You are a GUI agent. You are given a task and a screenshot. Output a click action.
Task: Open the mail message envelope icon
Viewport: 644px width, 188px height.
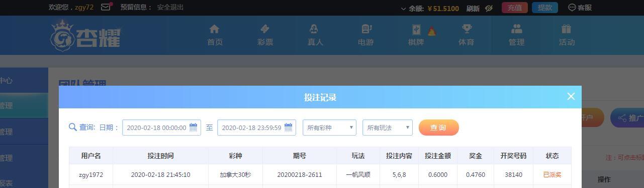click(106, 7)
